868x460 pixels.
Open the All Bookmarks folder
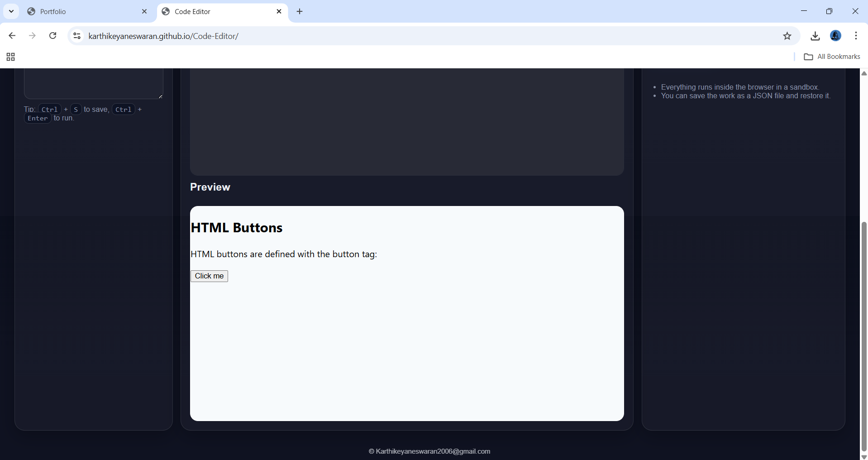click(x=832, y=57)
